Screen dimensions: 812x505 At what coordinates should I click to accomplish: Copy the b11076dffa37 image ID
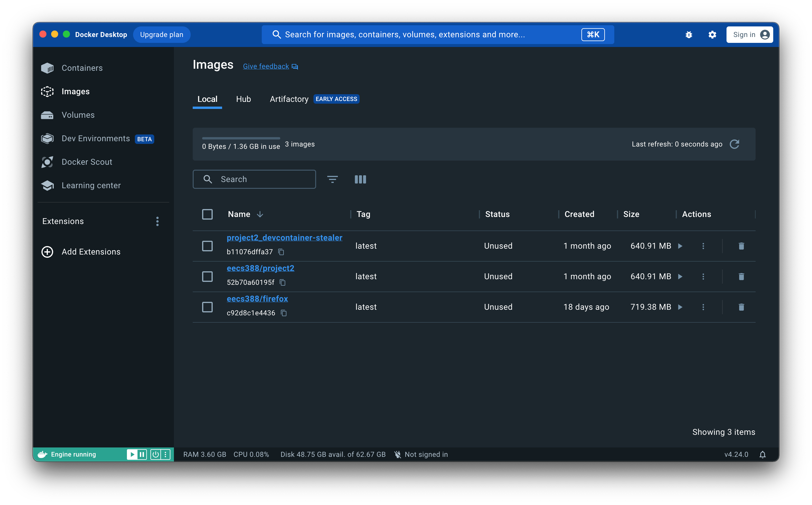pos(281,252)
